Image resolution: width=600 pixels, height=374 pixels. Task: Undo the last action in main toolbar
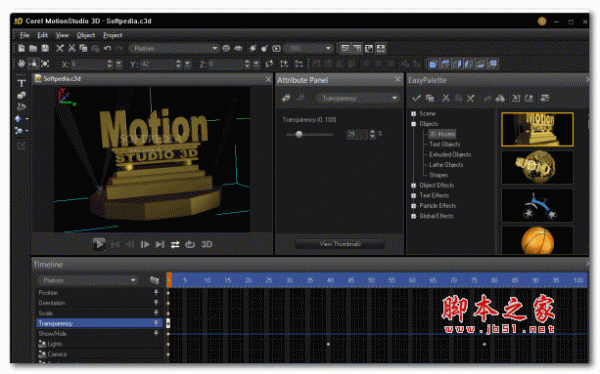coord(108,48)
